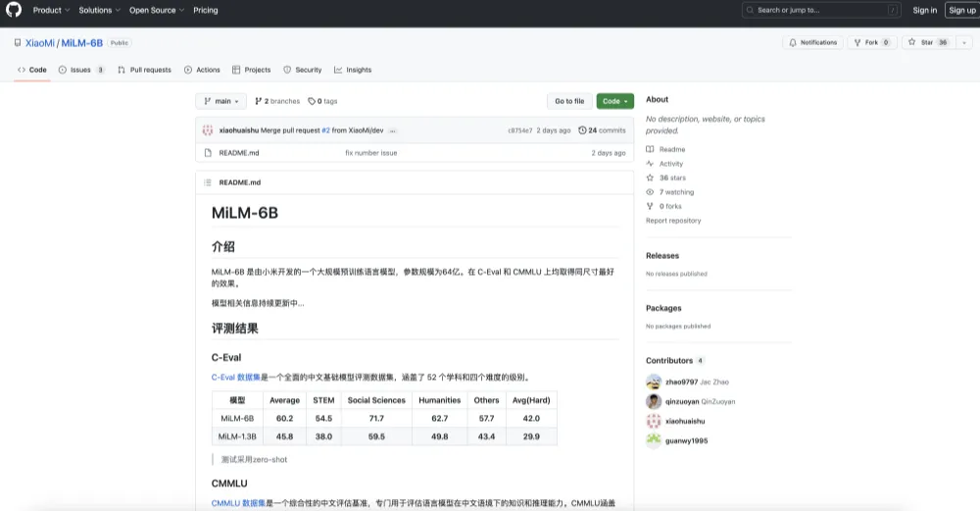This screenshot has height=511, width=980.
Task: Click the Public repository badge
Action: coord(120,43)
